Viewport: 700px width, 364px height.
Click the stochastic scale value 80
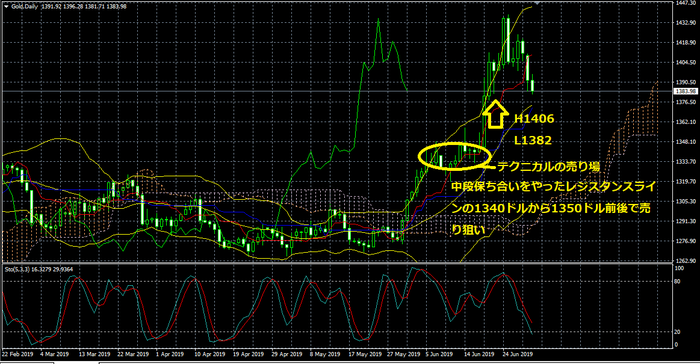[678, 281]
